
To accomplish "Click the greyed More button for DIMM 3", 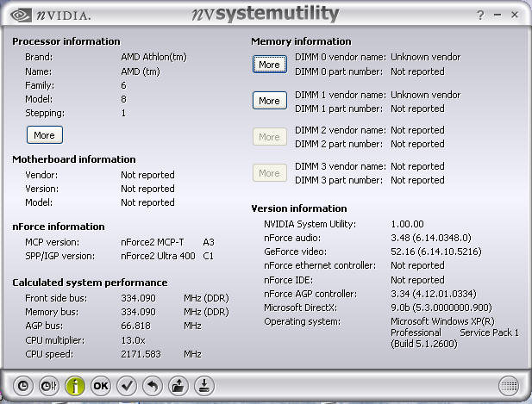I will tap(269, 173).
